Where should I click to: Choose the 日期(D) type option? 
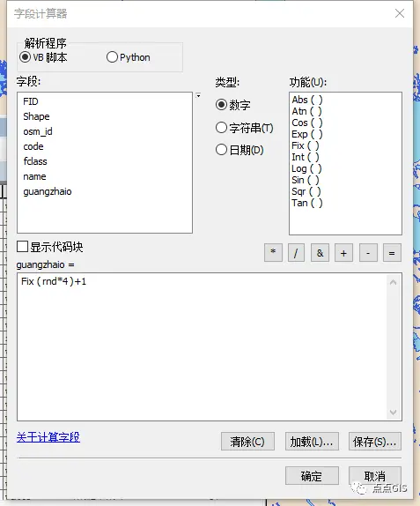[221, 150]
